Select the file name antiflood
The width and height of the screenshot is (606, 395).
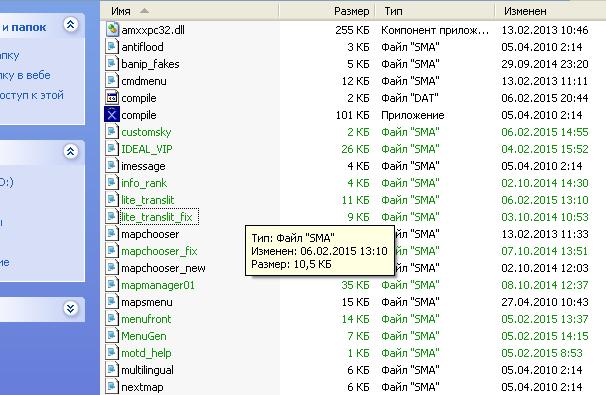pos(142,47)
